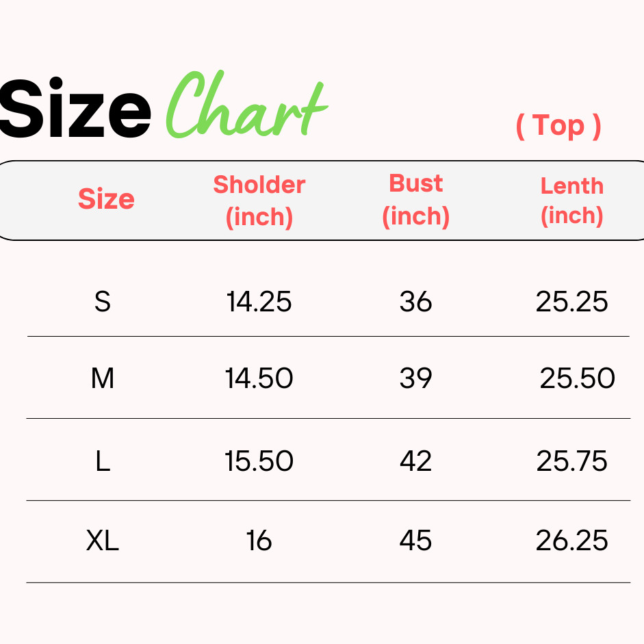The height and width of the screenshot is (644, 644).
Task: Click bust value 45
Action: pyautogui.click(x=415, y=541)
